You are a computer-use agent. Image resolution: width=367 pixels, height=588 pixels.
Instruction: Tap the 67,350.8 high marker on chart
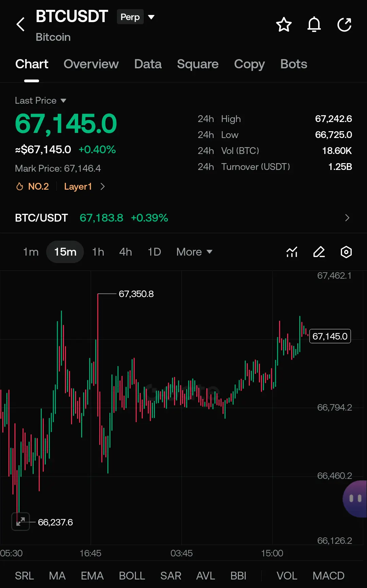pyautogui.click(x=136, y=294)
